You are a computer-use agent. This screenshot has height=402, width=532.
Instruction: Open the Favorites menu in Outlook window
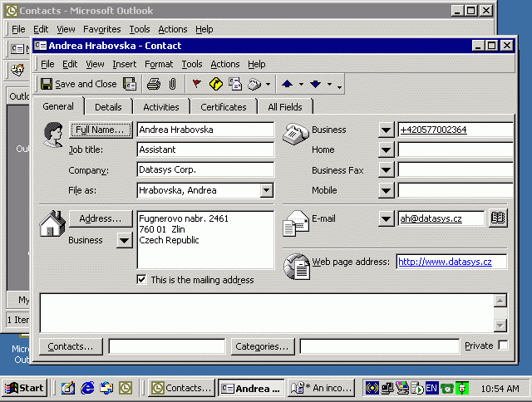click(101, 29)
